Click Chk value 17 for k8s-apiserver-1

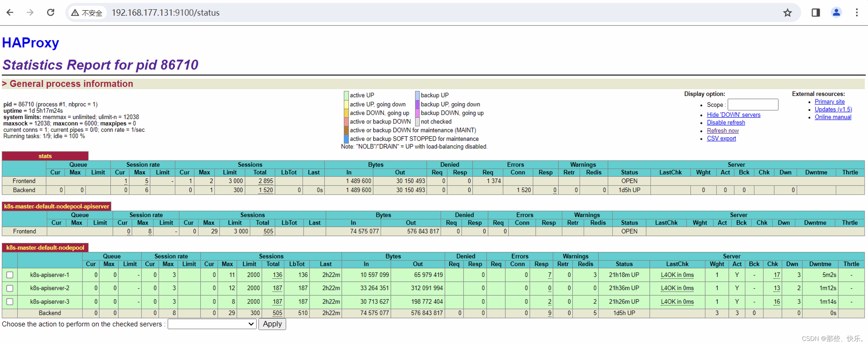tap(776, 275)
